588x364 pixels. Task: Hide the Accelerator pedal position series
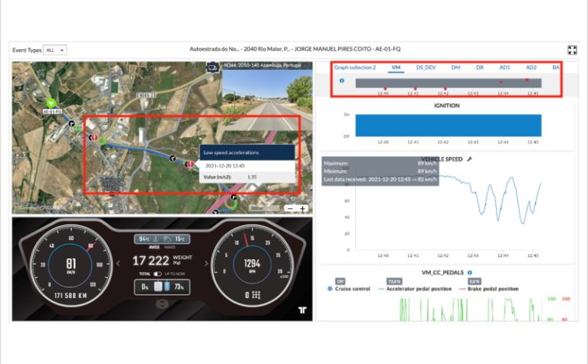tap(422, 289)
